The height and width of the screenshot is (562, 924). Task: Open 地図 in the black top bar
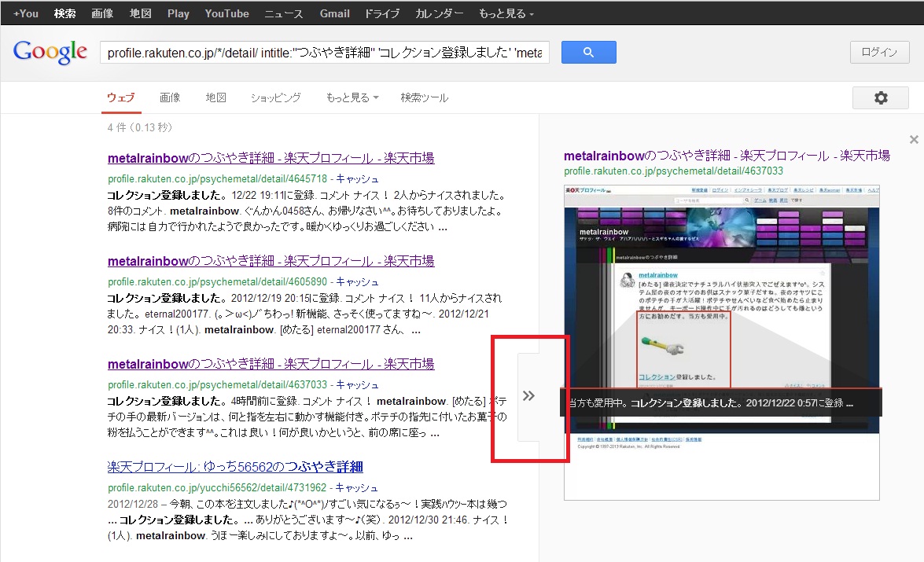[140, 13]
